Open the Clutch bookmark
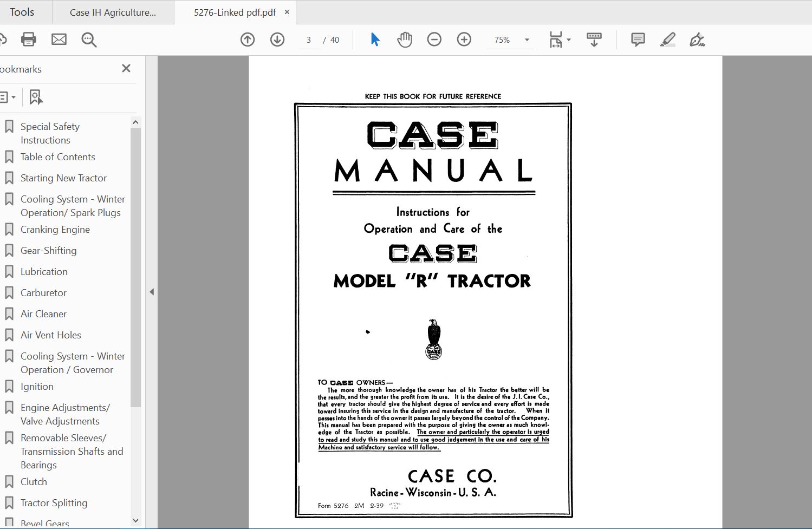812x529 pixels. (34, 482)
